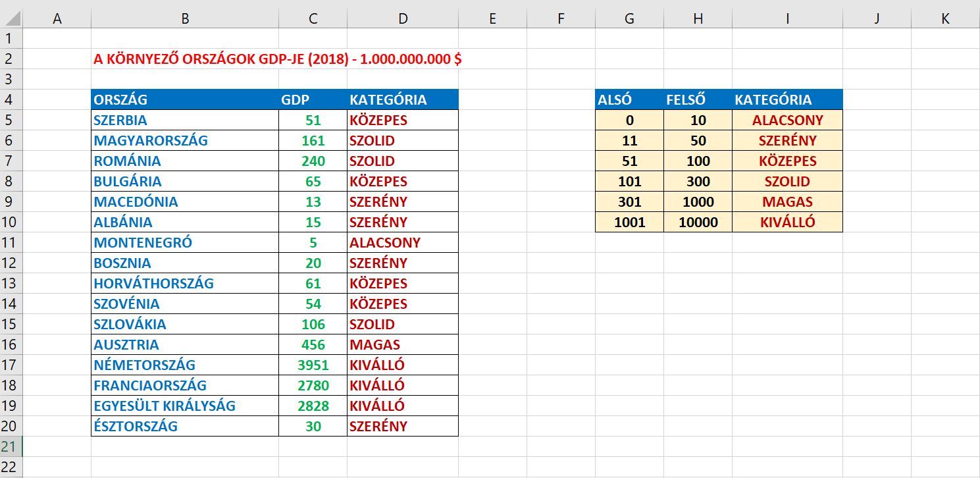The image size is (980, 478).
Task: Click the ALSÓ header cell
Action: (x=630, y=99)
